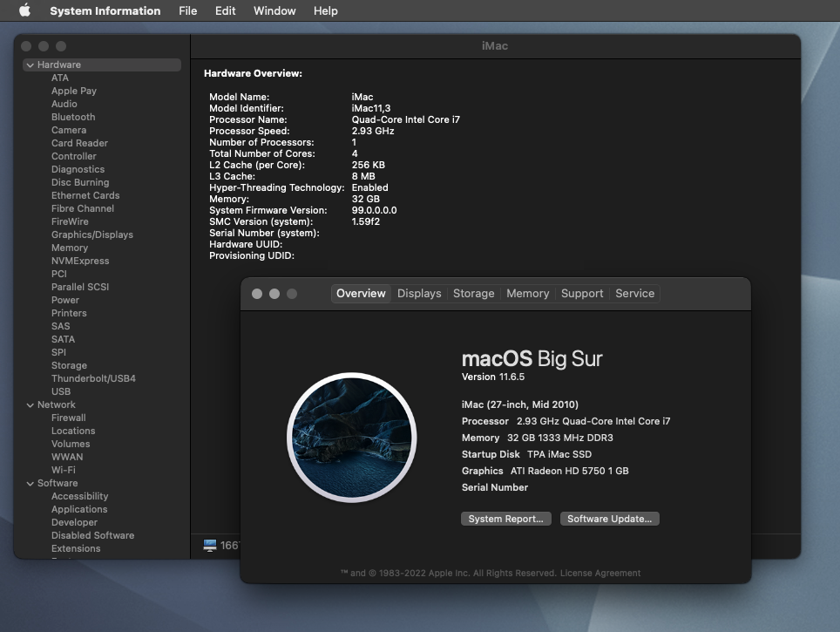The image size is (840, 632).
Task: Click the ATI Radeon HD 5750 graphics text
Action: click(x=570, y=471)
